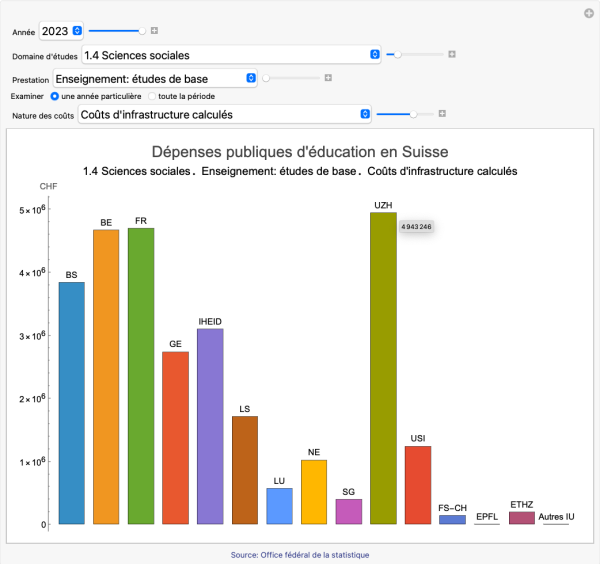
Task: Click the purple IHEID bar
Action: point(210,426)
